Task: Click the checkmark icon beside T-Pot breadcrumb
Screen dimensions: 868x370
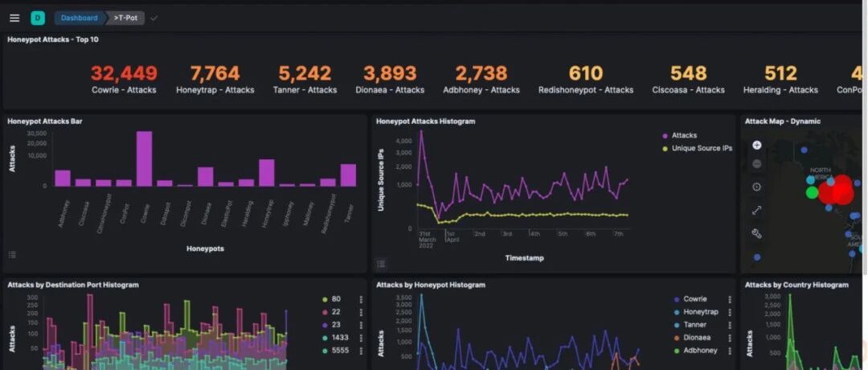Action: point(154,18)
